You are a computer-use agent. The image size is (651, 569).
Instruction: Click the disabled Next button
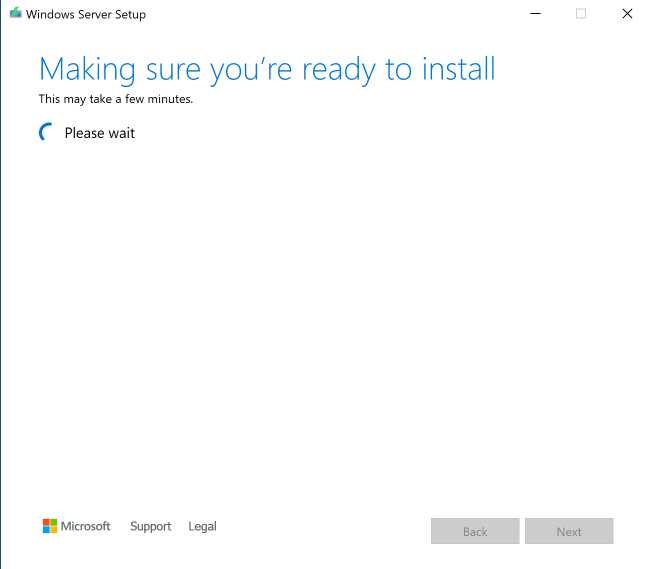coord(569,531)
